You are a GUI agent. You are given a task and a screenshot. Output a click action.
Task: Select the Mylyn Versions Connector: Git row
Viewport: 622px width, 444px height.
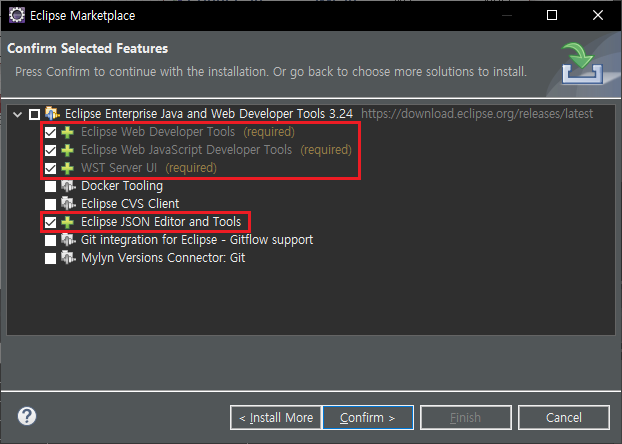pyautogui.click(x=163, y=258)
